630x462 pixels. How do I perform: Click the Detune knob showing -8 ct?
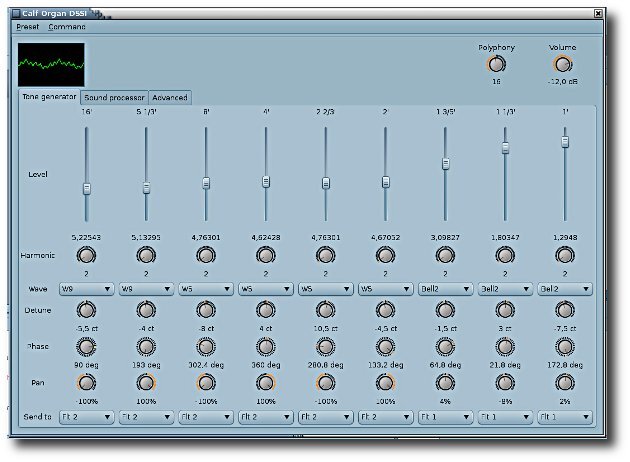point(206,310)
